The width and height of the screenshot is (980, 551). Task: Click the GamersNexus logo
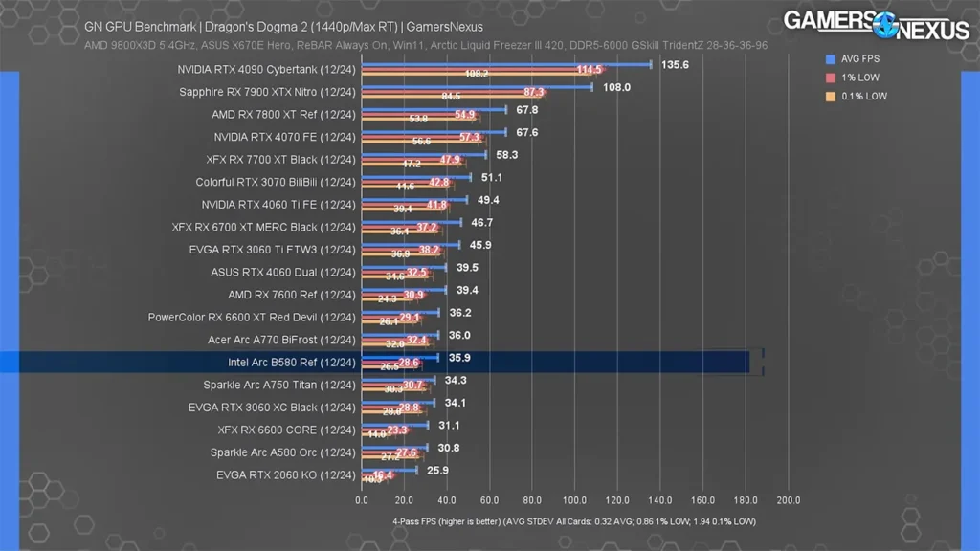877,25
